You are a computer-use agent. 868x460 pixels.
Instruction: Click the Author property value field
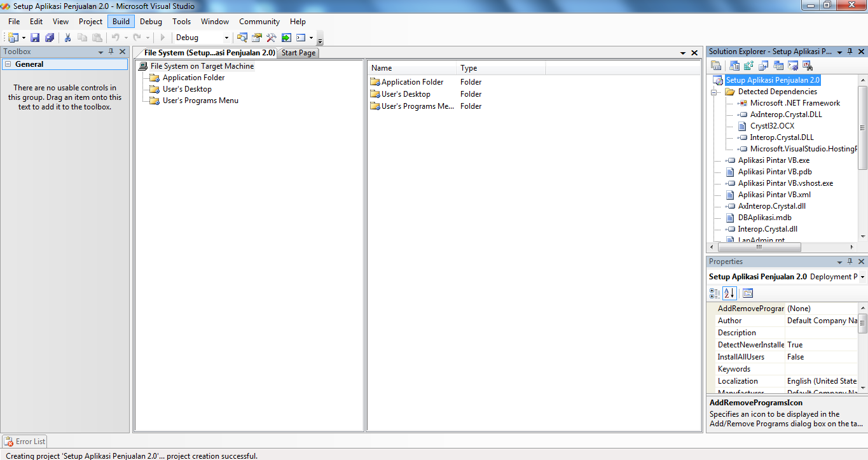coord(822,321)
